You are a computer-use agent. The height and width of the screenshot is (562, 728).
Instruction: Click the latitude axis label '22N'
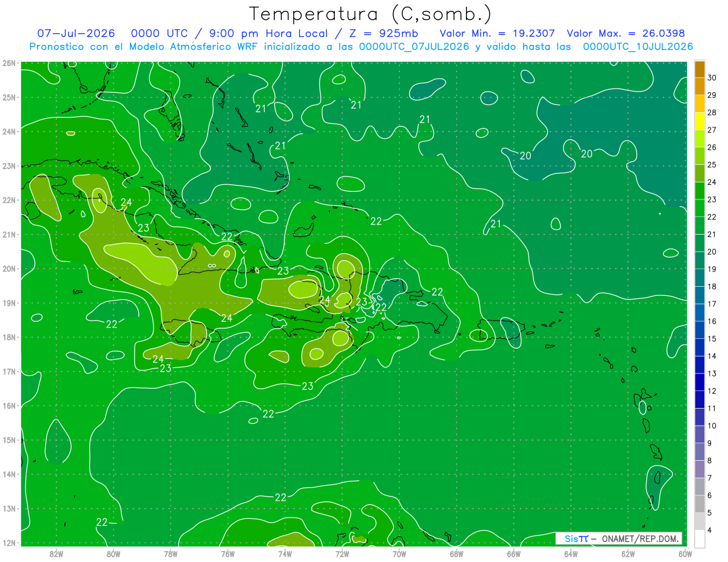(x=8, y=200)
